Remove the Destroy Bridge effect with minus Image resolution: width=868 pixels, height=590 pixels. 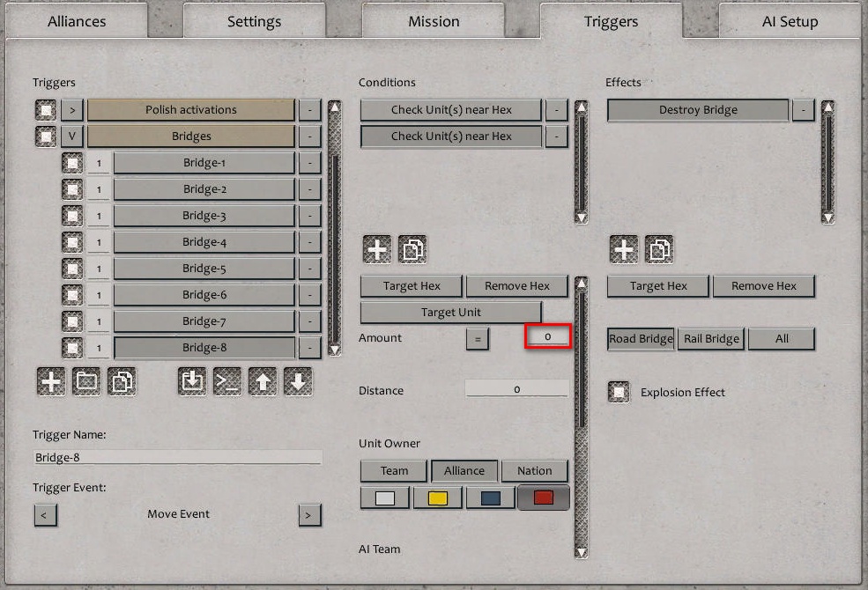804,110
